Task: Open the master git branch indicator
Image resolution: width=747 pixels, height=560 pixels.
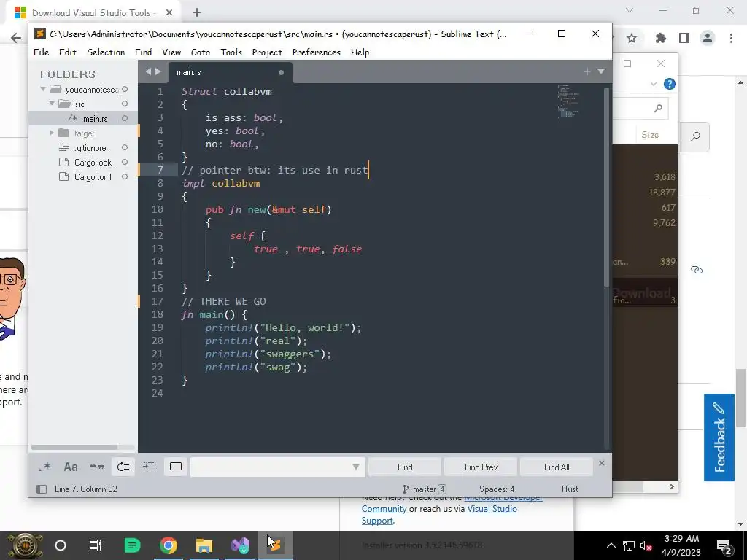Action: [424, 489]
